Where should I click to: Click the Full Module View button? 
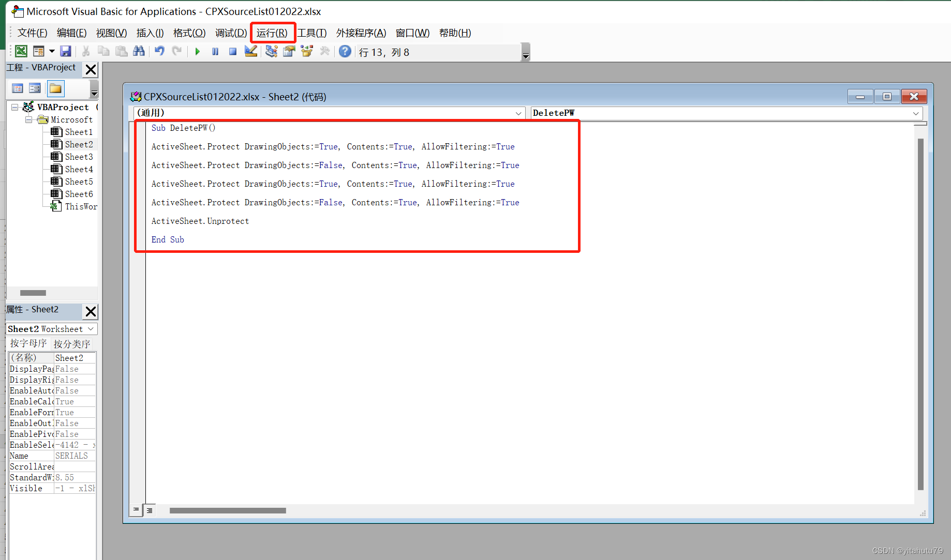coord(149,510)
